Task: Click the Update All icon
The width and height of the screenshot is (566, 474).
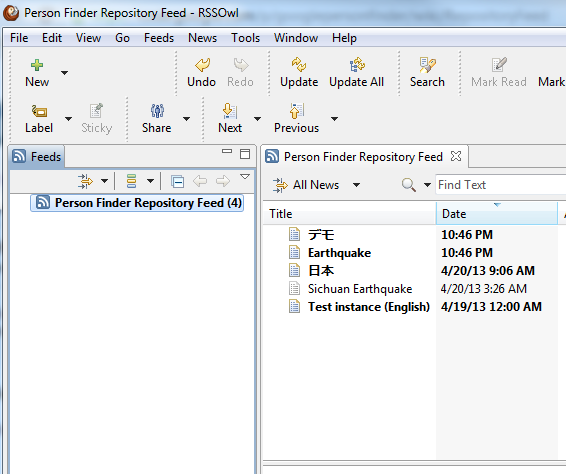Action: tap(357, 65)
